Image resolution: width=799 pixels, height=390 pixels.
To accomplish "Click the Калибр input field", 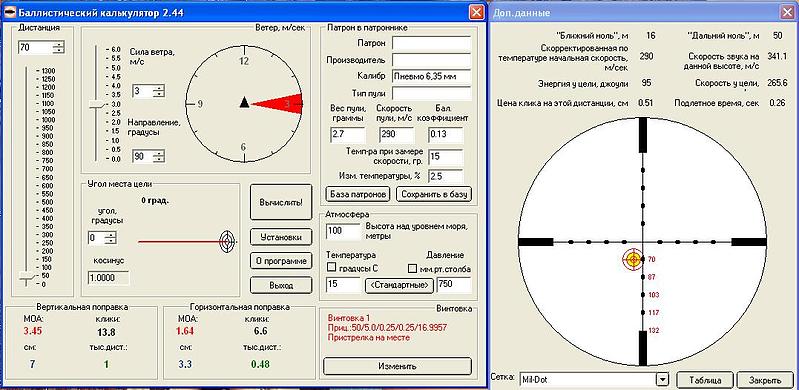I will coord(431,76).
